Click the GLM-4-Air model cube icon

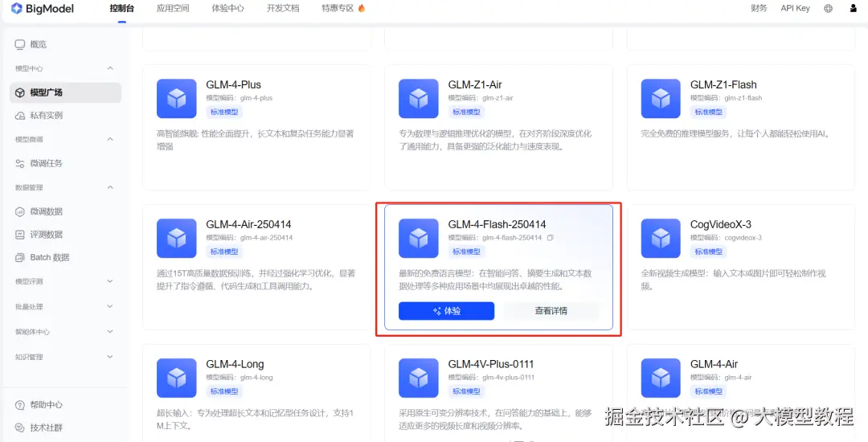point(661,379)
